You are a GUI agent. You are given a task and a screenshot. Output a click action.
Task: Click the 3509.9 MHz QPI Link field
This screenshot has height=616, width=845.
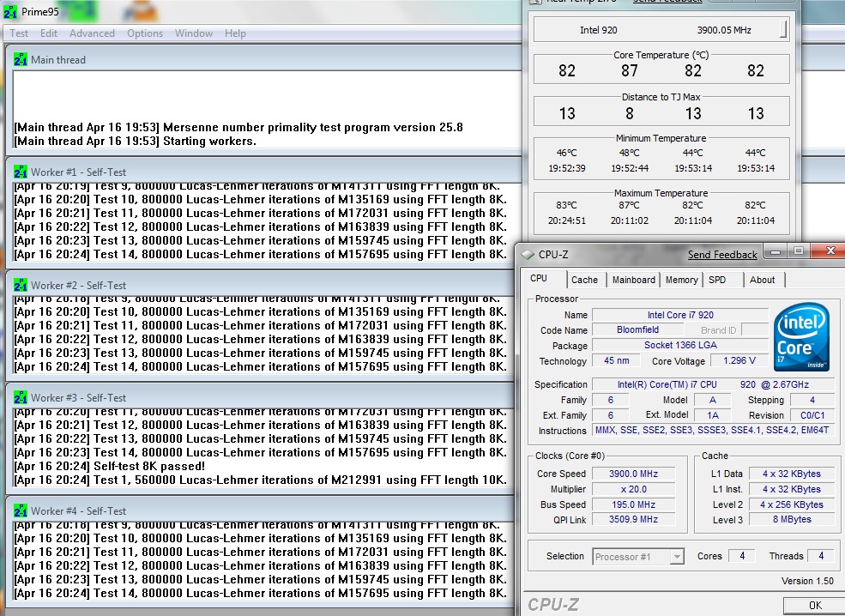(633, 520)
